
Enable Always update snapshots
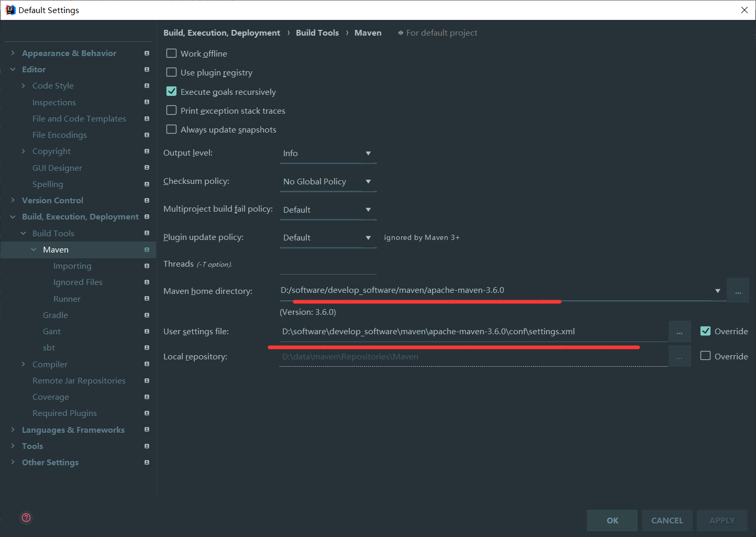point(171,129)
